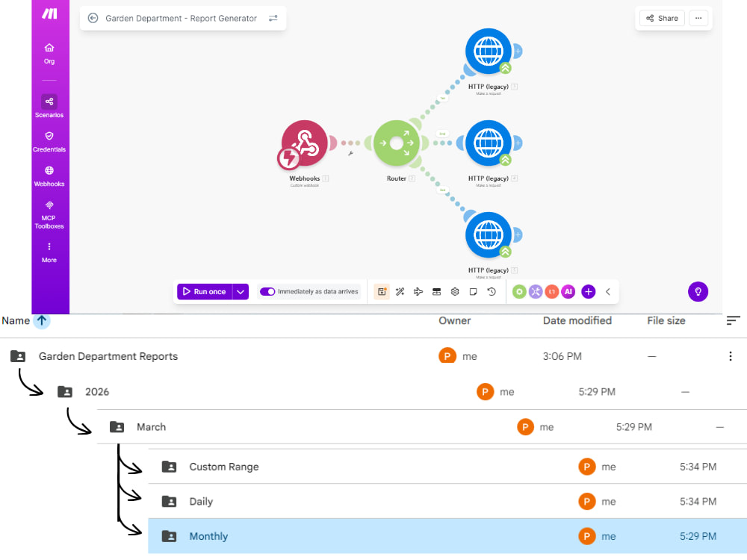The image size is (747, 560).
Task: Click the owner avatar on Monthly row
Action: pos(587,536)
